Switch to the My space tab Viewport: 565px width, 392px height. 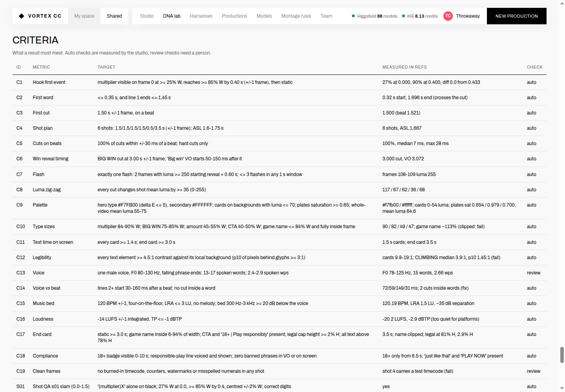tap(84, 16)
